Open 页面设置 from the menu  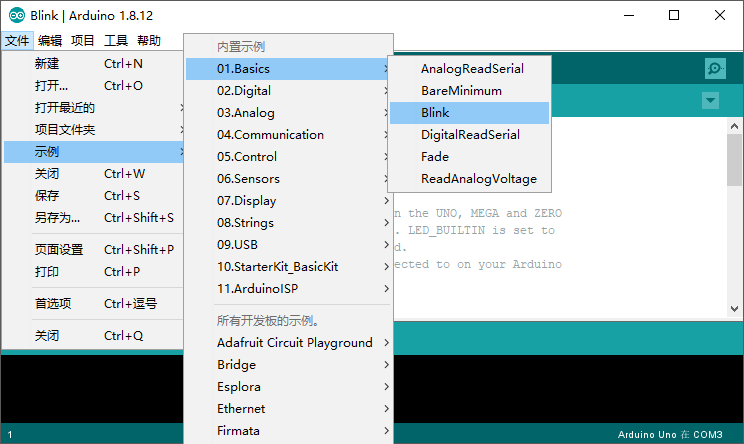coord(93,250)
